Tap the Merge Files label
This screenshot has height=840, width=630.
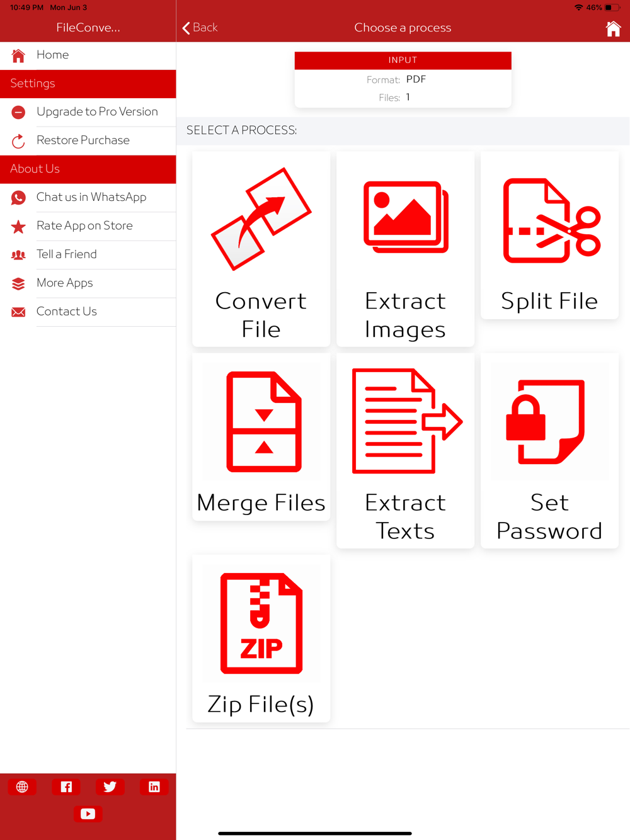coord(261,502)
